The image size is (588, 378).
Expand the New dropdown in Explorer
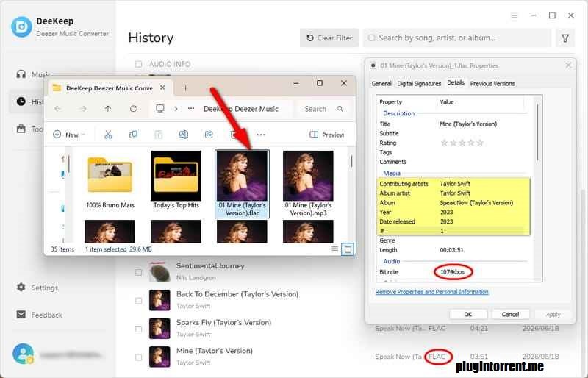tap(70, 135)
